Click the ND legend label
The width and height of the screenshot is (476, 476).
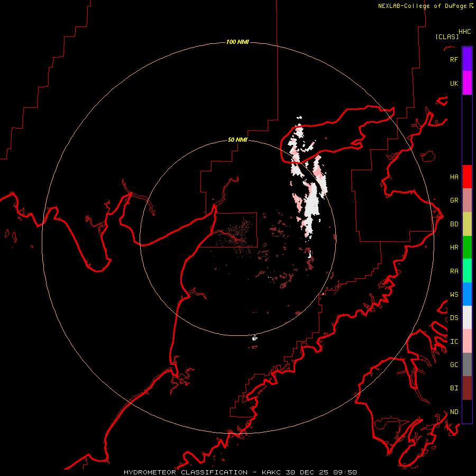[454, 411]
